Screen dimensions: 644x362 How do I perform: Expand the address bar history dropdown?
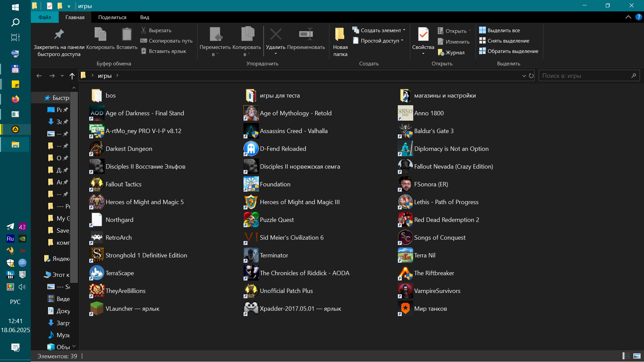click(524, 76)
